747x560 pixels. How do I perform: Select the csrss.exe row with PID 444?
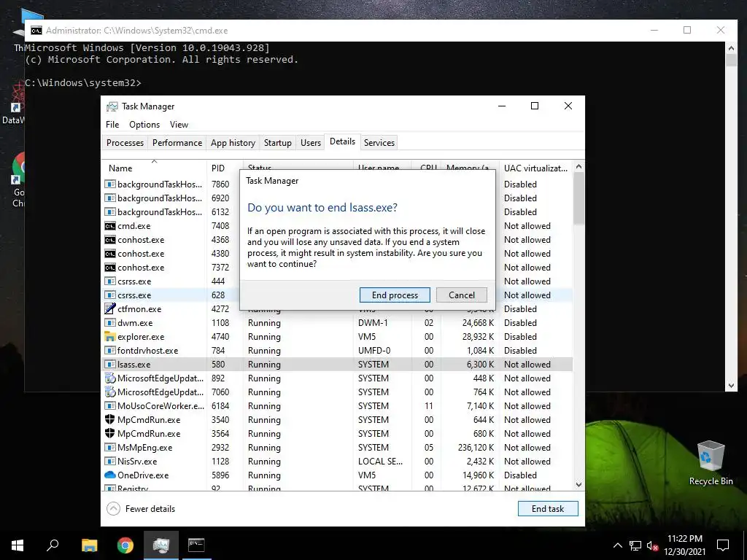point(337,281)
